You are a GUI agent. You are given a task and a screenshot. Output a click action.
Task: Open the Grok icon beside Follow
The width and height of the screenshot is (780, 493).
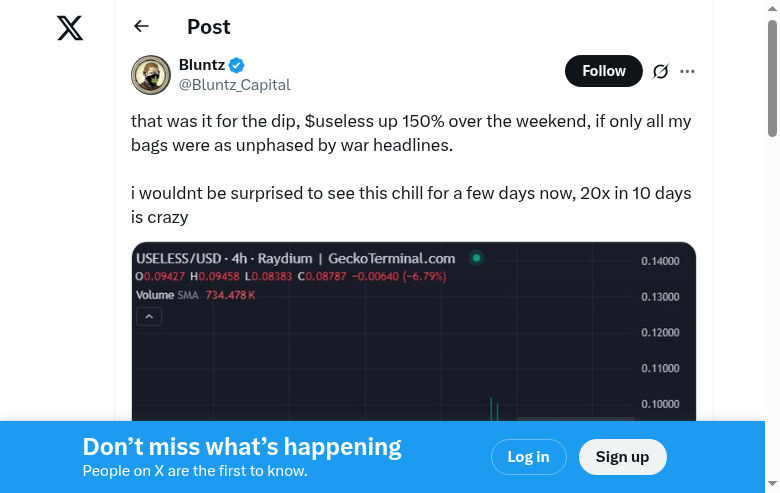660,71
